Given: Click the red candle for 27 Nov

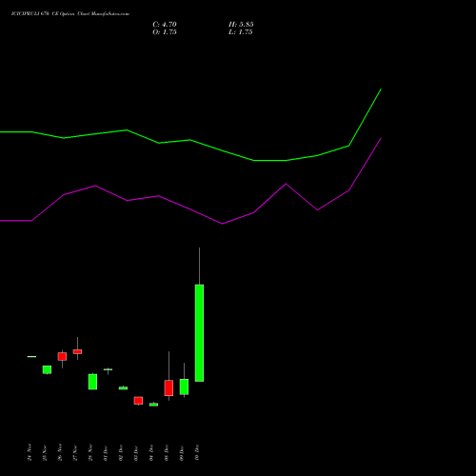Looking at the screenshot, I should pyautogui.click(x=77, y=351).
